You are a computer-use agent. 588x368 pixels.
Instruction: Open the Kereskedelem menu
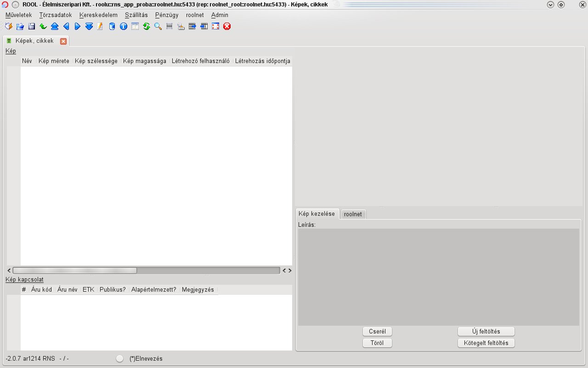[98, 15]
